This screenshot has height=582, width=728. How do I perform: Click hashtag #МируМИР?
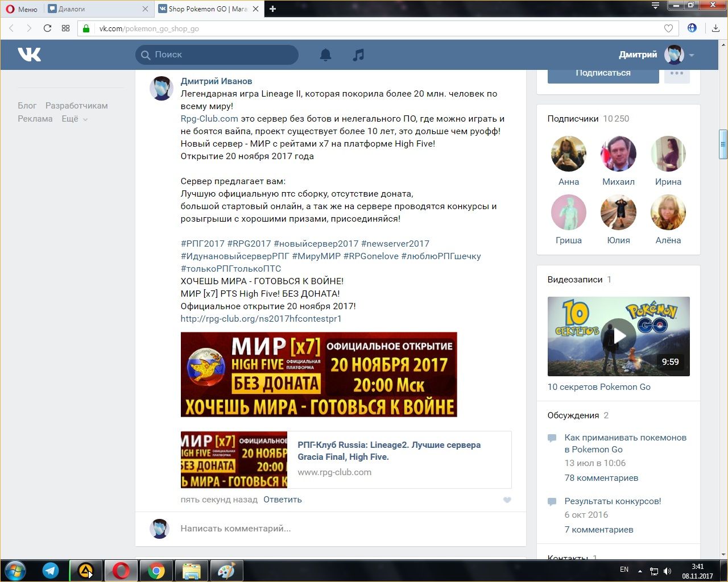pyautogui.click(x=316, y=256)
